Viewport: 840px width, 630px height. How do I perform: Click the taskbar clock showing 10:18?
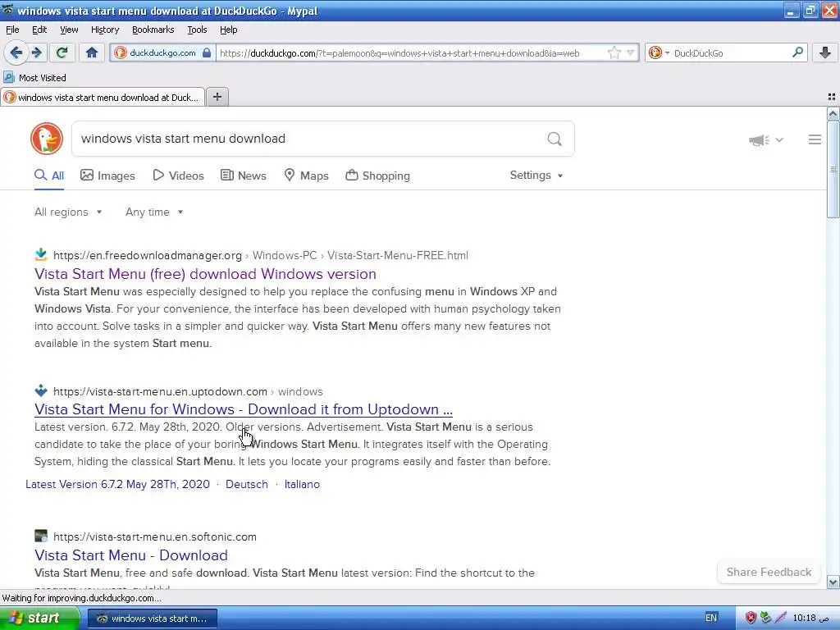pos(810,618)
